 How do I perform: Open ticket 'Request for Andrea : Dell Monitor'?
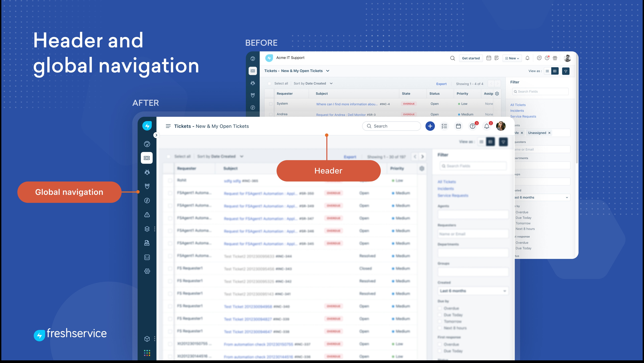click(x=341, y=115)
